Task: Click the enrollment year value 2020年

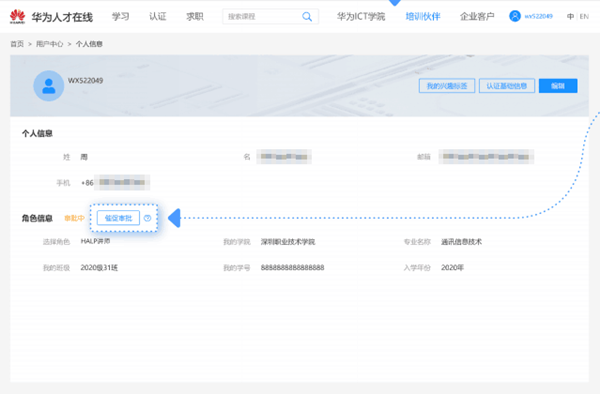Action: click(452, 267)
